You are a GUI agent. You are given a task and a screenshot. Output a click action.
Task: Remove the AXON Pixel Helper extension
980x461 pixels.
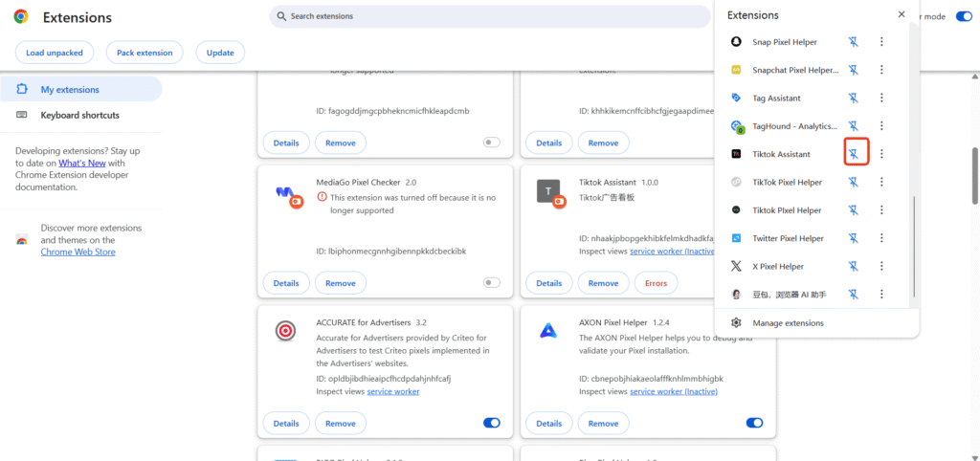tap(603, 424)
